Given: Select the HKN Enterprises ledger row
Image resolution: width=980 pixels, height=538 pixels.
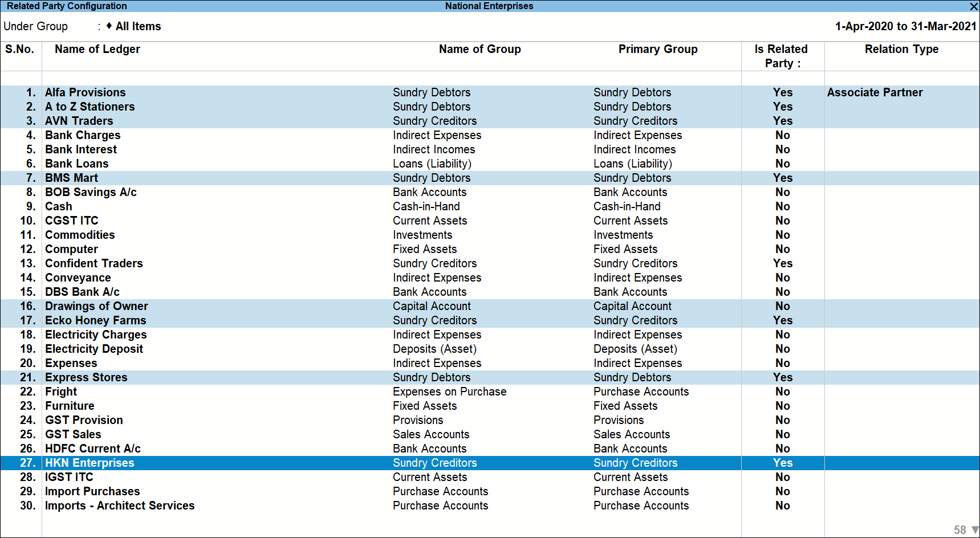Looking at the screenshot, I should point(490,463).
